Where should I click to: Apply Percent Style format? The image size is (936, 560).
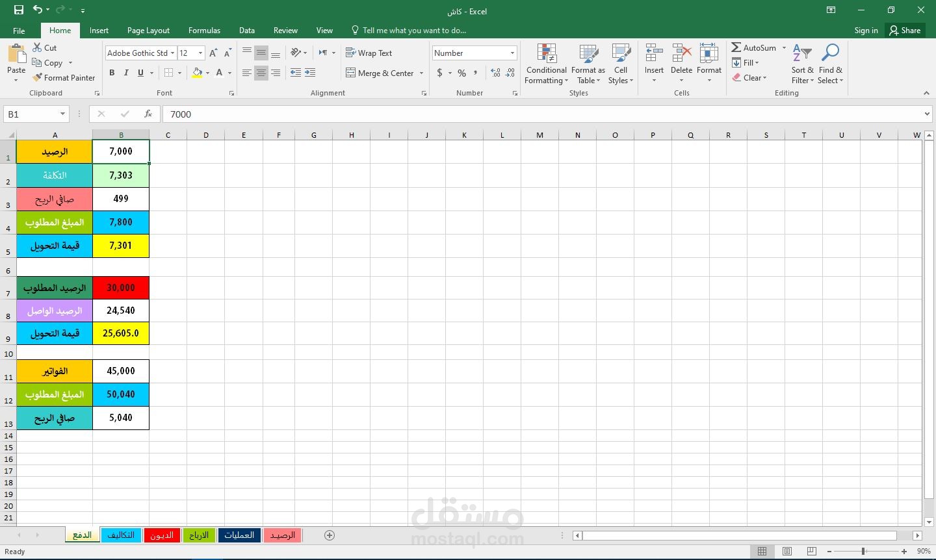[461, 73]
